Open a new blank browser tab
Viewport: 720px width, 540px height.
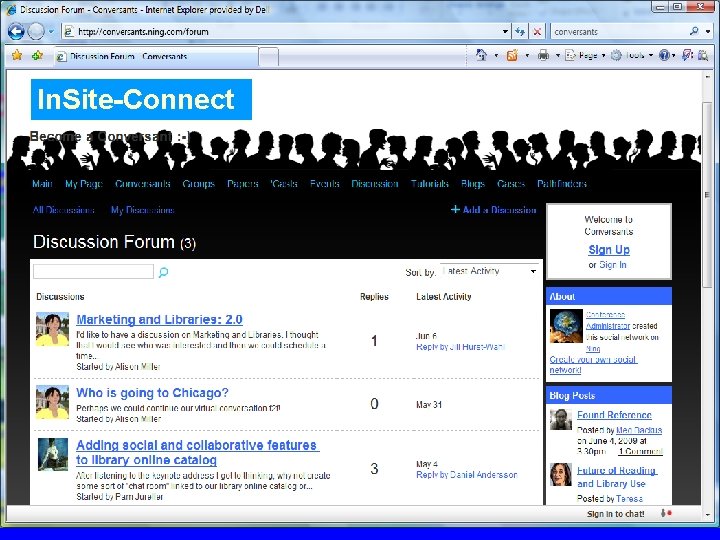(x=269, y=57)
